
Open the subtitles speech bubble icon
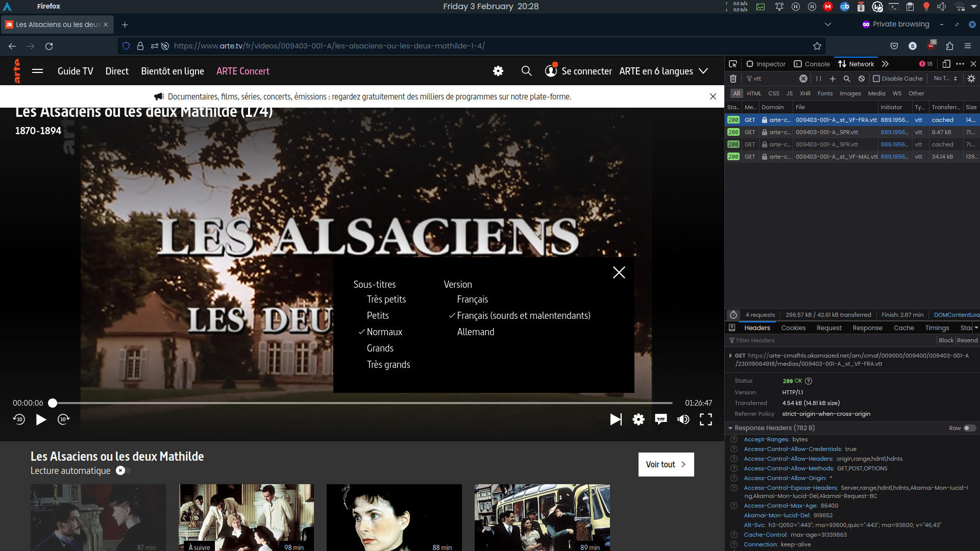click(660, 419)
